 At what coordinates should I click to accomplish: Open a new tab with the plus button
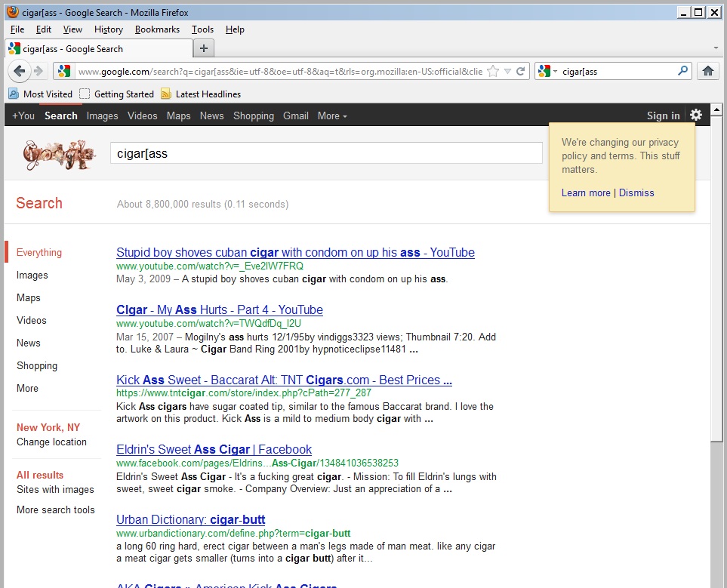click(204, 48)
